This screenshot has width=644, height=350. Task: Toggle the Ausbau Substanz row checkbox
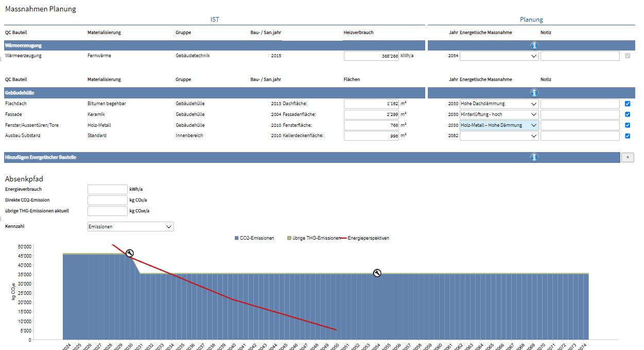pyautogui.click(x=627, y=136)
